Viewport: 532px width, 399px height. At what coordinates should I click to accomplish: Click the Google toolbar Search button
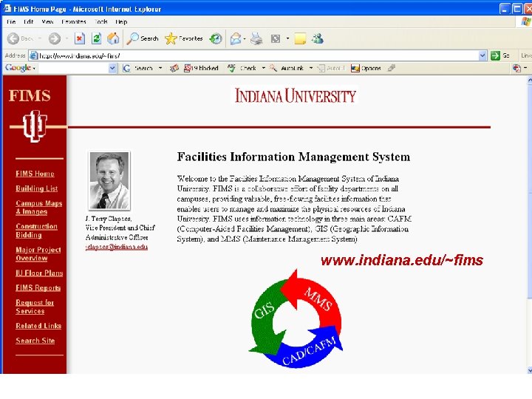(137, 68)
